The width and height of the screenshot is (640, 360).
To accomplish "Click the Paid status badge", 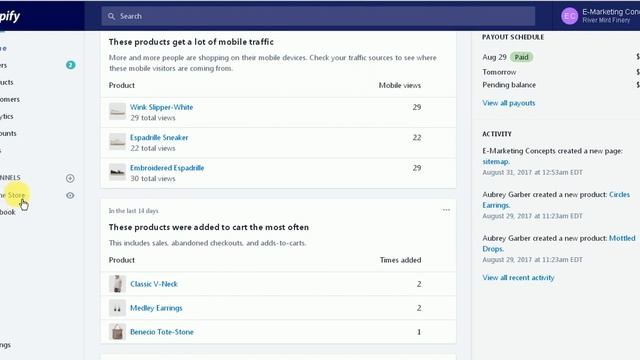I will pos(521,57).
